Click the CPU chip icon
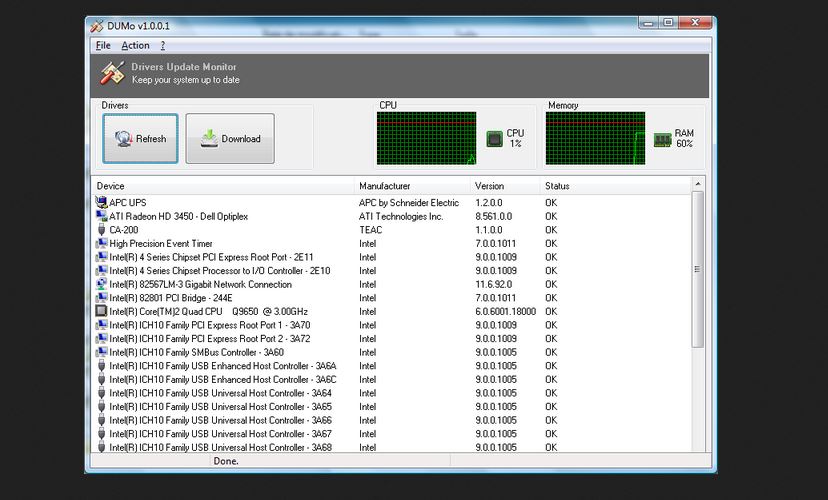 [x=494, y=139]
